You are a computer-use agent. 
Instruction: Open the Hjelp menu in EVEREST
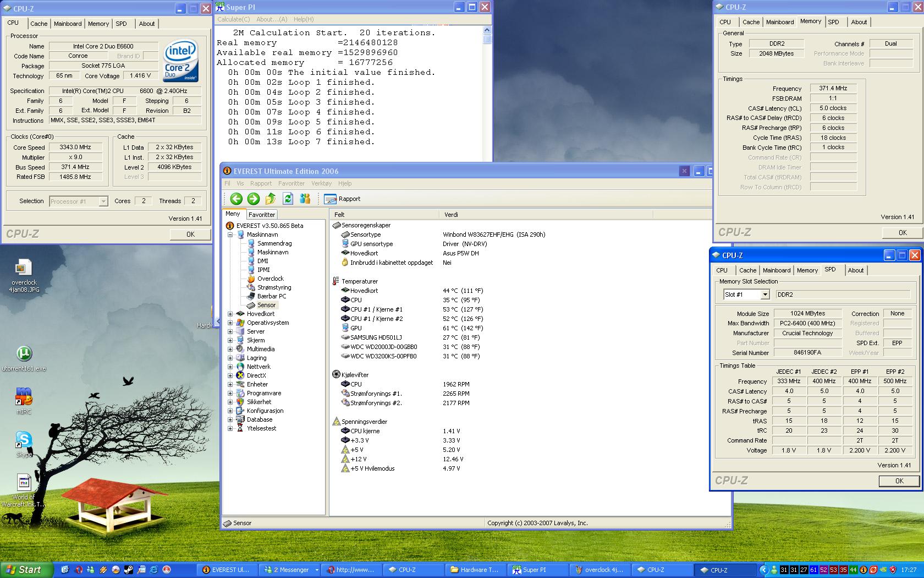(x=345, y=183)
